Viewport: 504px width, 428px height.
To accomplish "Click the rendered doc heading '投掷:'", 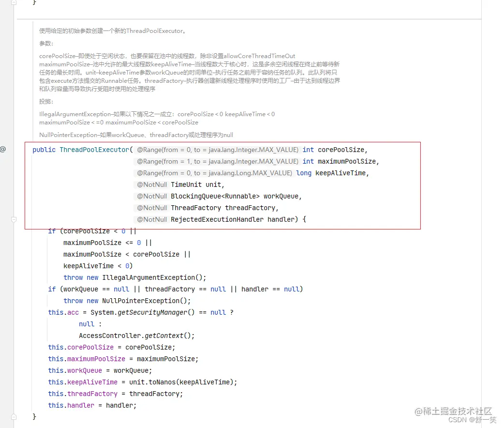I will 46,101.
